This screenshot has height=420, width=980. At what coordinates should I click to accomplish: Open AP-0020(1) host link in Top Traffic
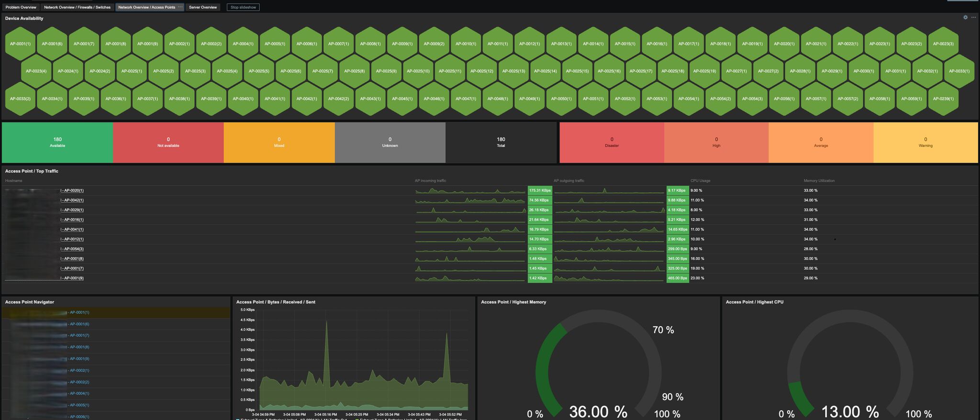tap(73, 190)
